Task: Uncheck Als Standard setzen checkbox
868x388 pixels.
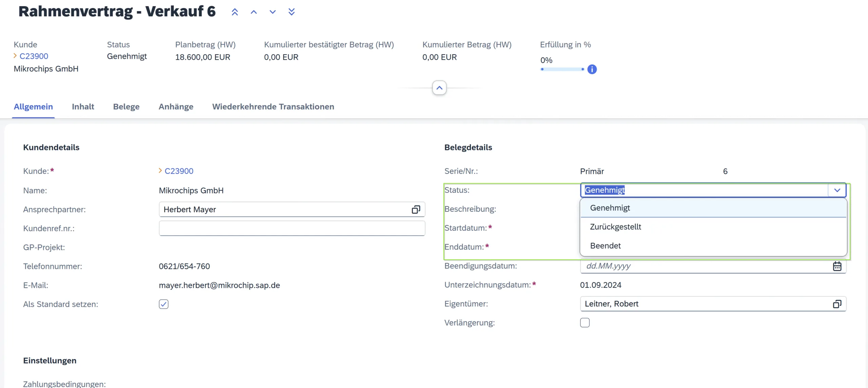Action: coord(163,304)
